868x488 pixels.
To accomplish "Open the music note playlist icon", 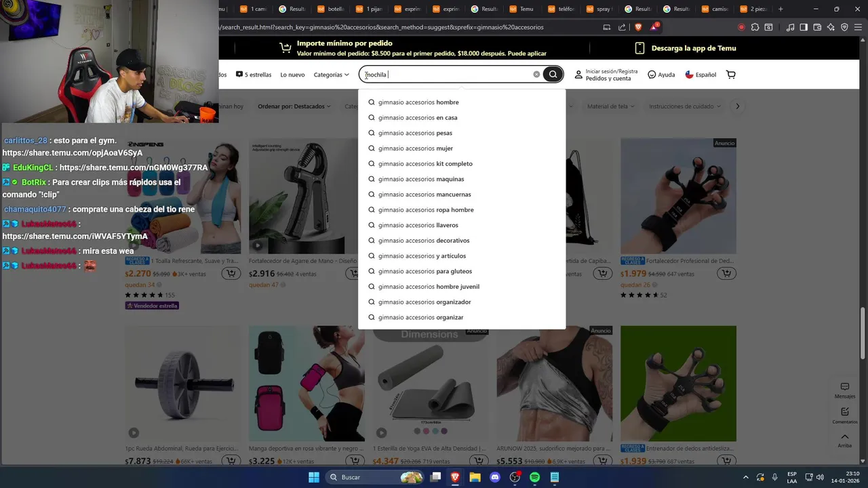I will [790, 27].
